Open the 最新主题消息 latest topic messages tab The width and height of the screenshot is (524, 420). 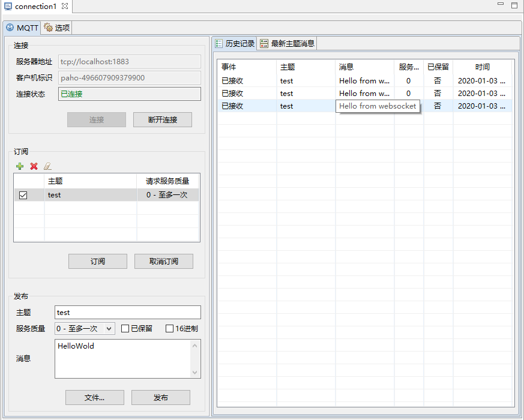(x=287, y=43)
